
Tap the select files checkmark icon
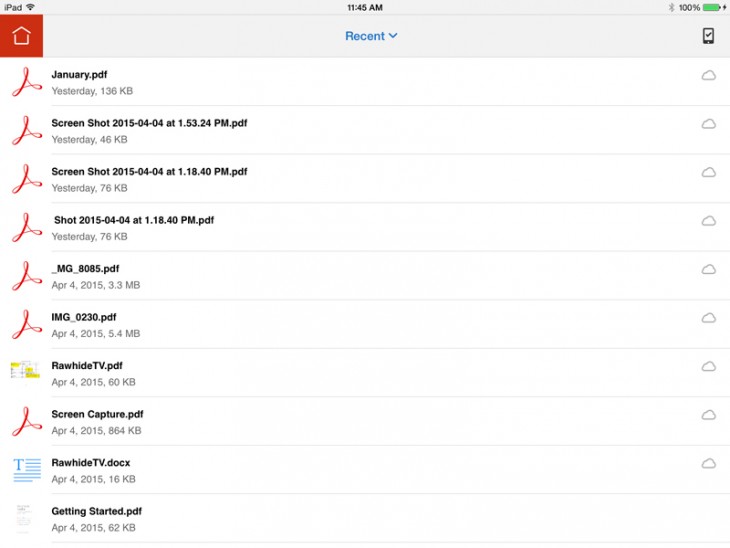click(x=708, y=36)
